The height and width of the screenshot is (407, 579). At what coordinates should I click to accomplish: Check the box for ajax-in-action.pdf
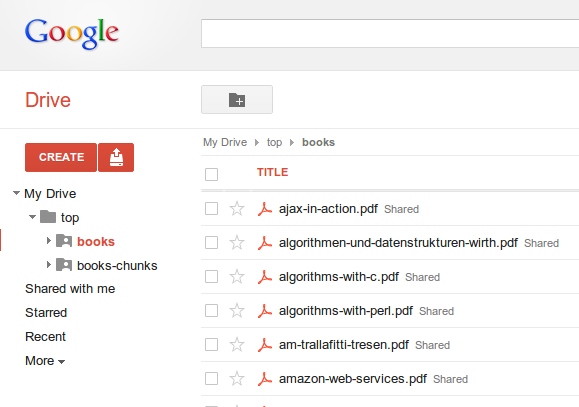pyautogui.click(x=212, y=209)
